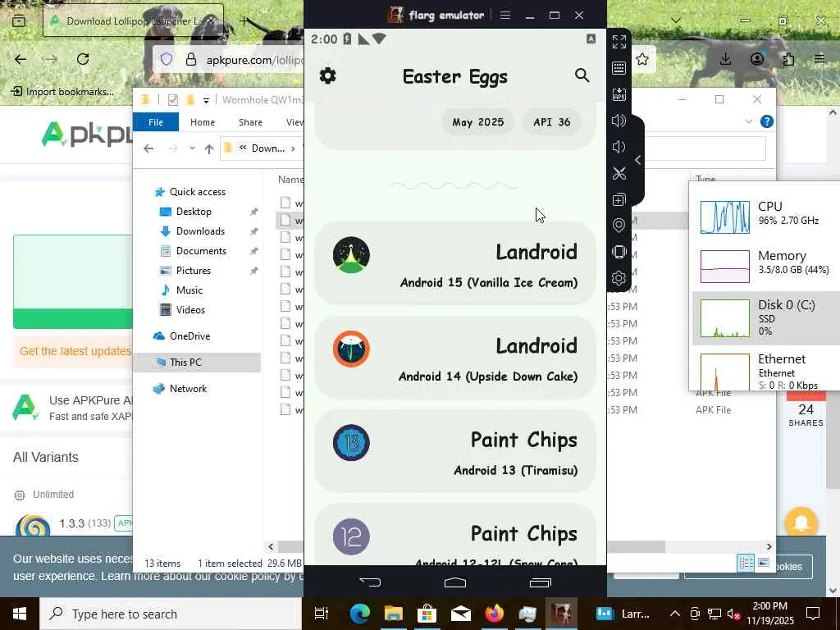Go up one folder in Explorer

point(209,149)
